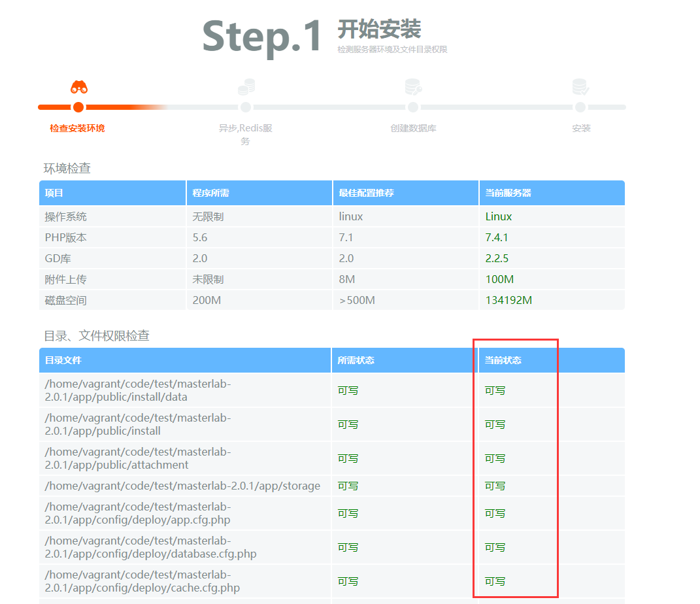Click the current PHP version 7.4.1
The image size is (700, 604).
pyautogui.click(x=497, y=237)
